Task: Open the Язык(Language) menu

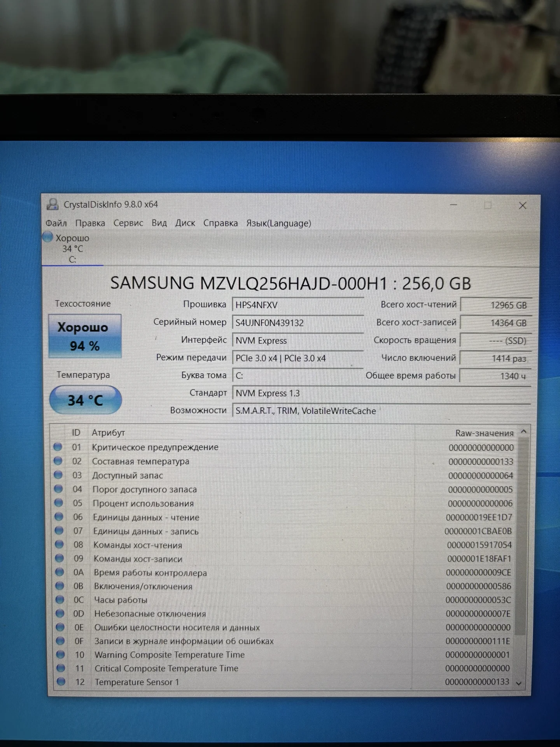Action: coord(278,223)
